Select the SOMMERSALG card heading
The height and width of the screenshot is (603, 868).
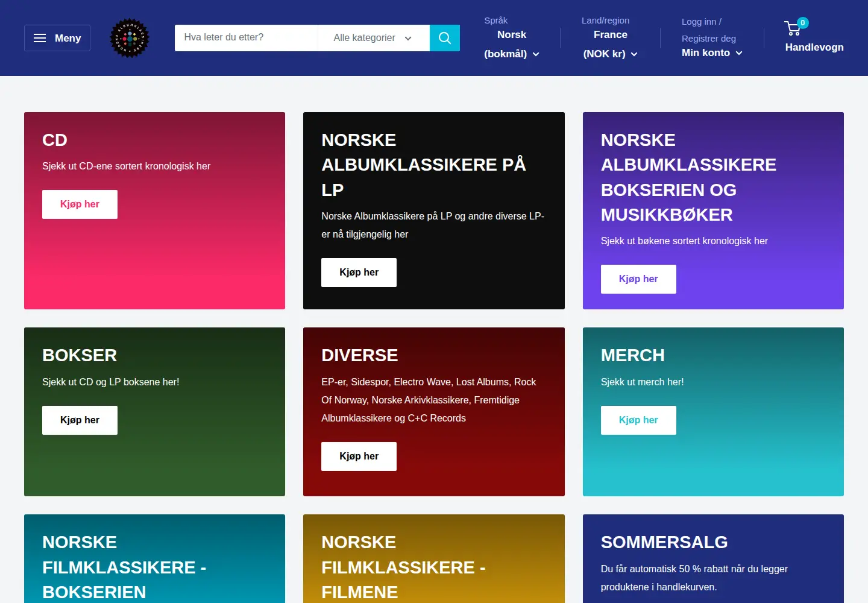point(664,543)
